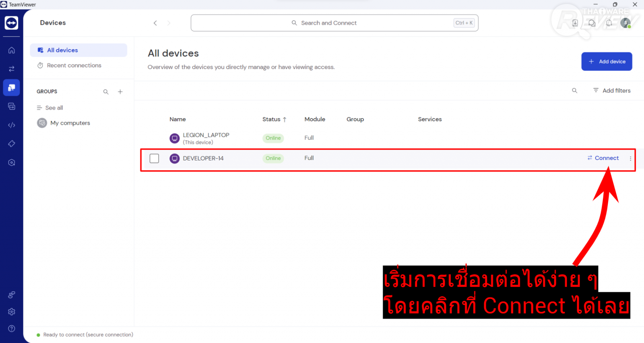The height and width of the screenshot is (343, 644).
Task: Tick the checkbox for DEVELOPER-14
Action: [x=154, y=158]
